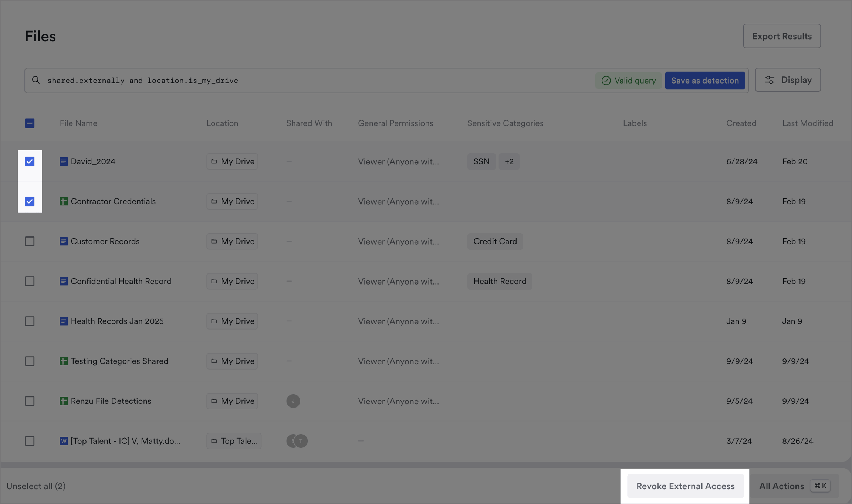Tick the Renzu File Detections checkbox
This screenshot has width=852, height=504.
30,401
